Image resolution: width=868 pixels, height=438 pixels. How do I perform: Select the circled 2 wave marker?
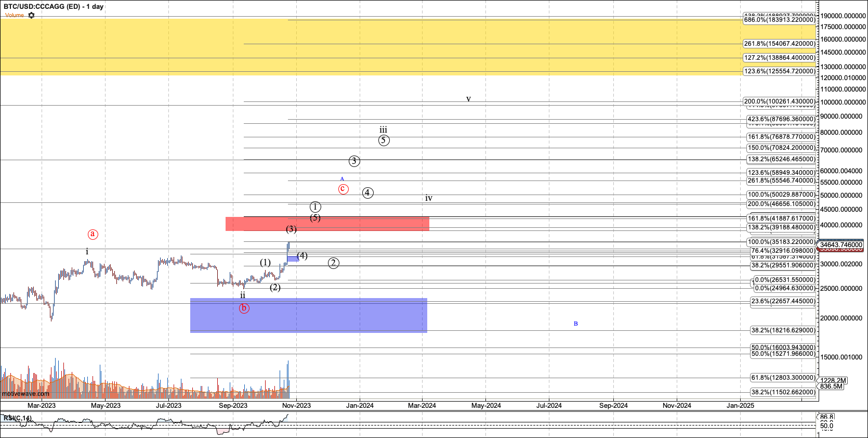coord(334,263)
